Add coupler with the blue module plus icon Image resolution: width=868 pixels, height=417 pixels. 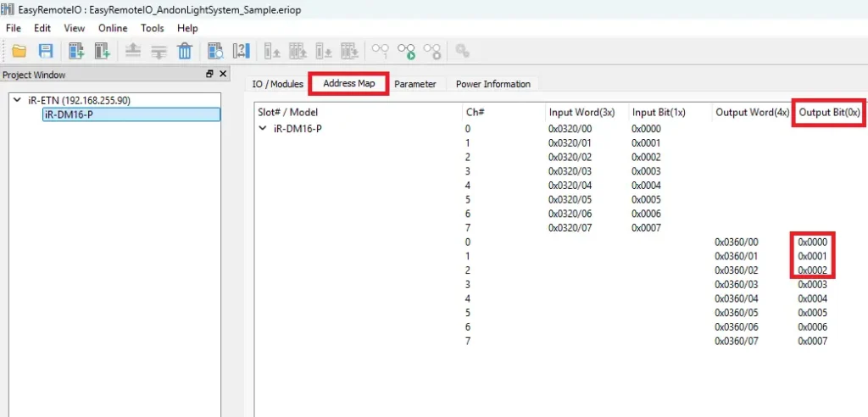coord(76,52)
